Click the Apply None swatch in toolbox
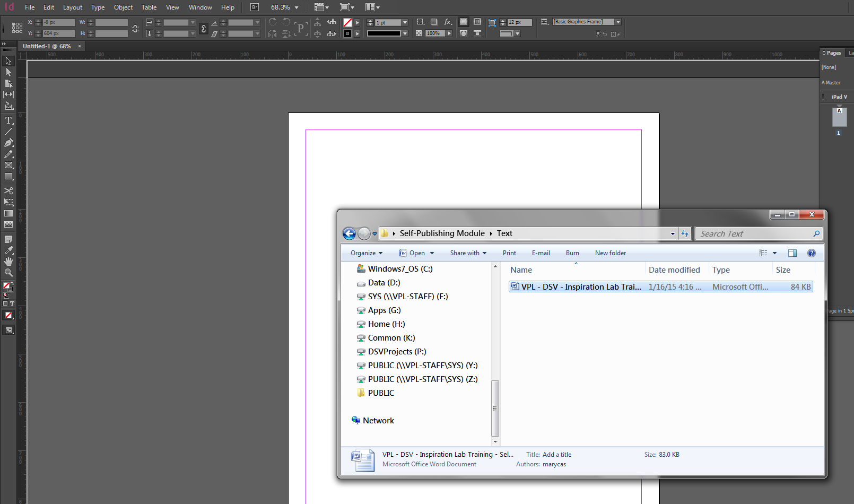 point(8,315)
